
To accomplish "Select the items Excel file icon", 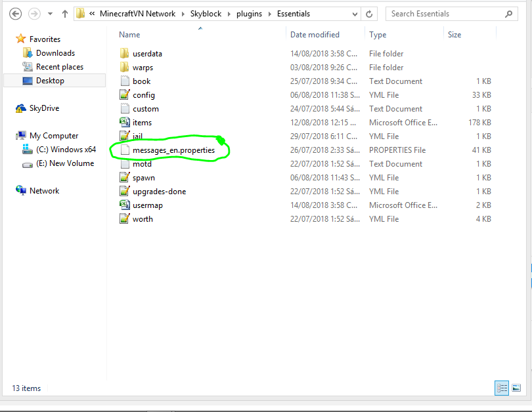I will pos(125,122).
